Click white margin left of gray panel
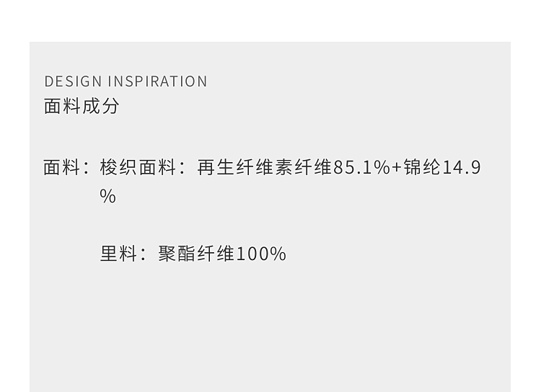 14,216
